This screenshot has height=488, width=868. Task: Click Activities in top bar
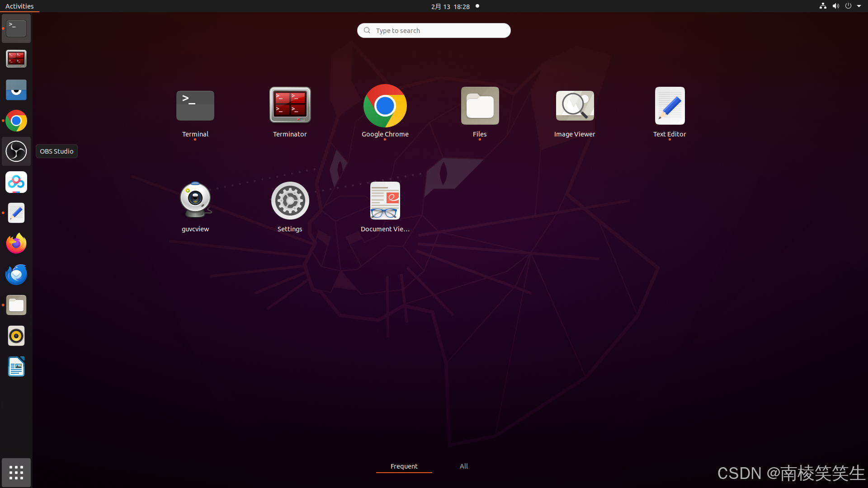[19, 6]
